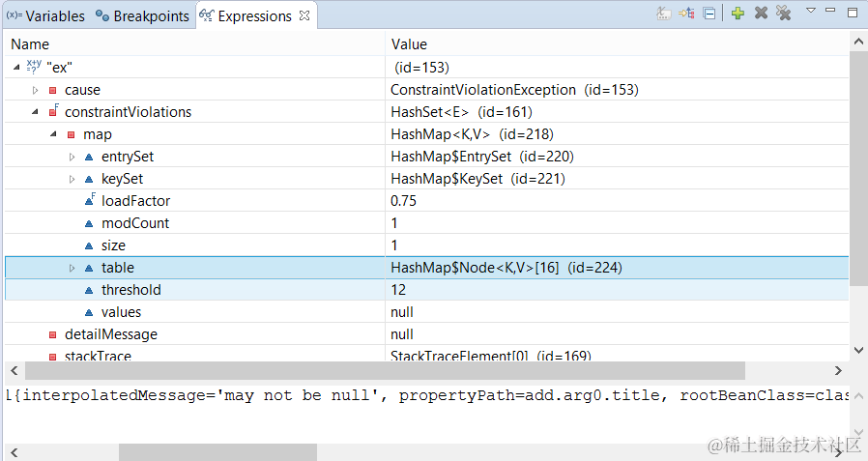This screenshot has height=461, width=868.
Task: Switch to the Variables tab
Action: coord(45,16)
